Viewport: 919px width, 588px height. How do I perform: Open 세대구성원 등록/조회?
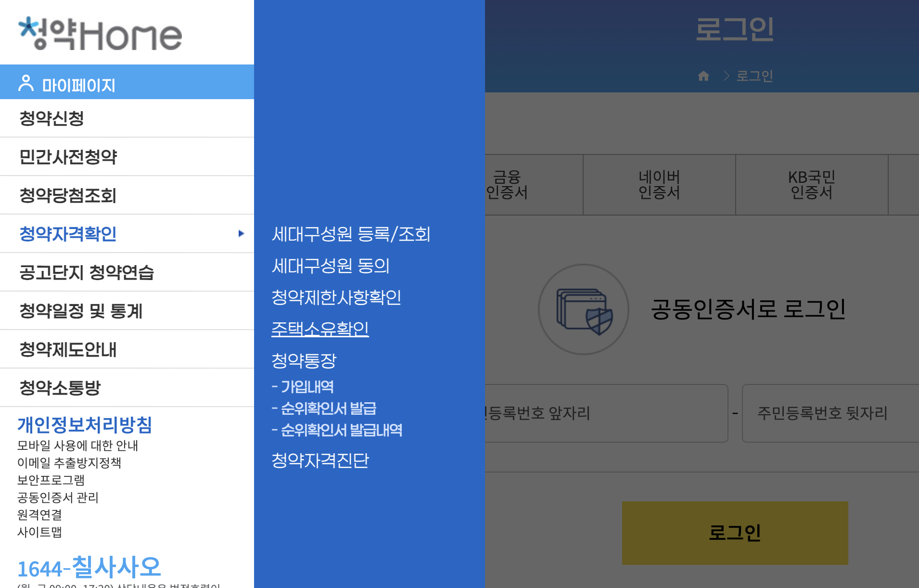click(x=351, y=235)
